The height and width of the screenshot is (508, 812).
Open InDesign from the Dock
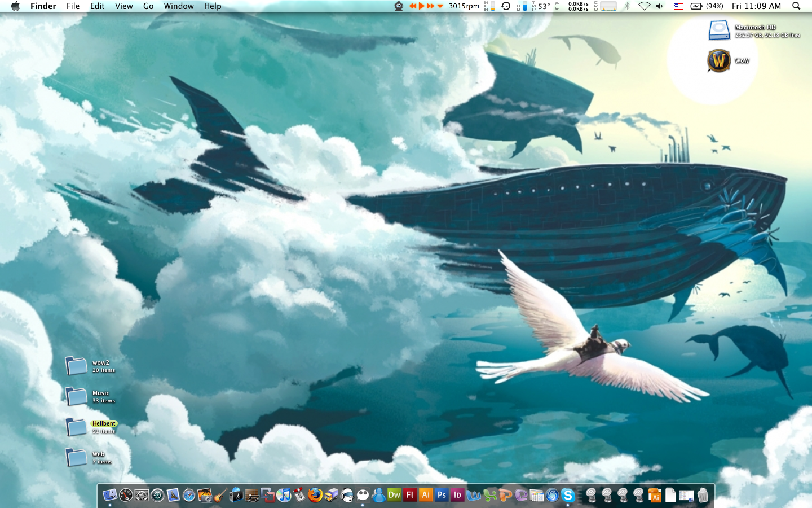[457, 495]
